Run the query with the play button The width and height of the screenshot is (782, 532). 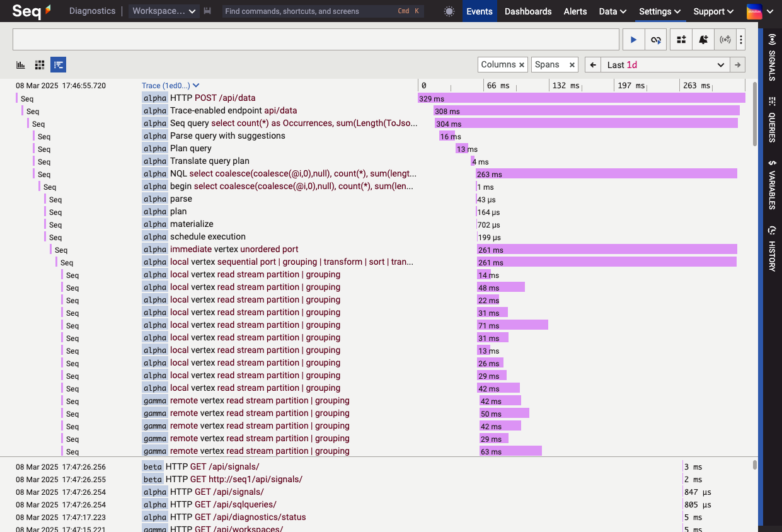[633, 40]
